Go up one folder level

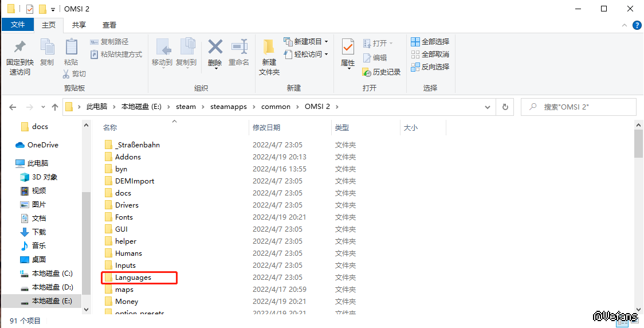click(x=55, y=107)
